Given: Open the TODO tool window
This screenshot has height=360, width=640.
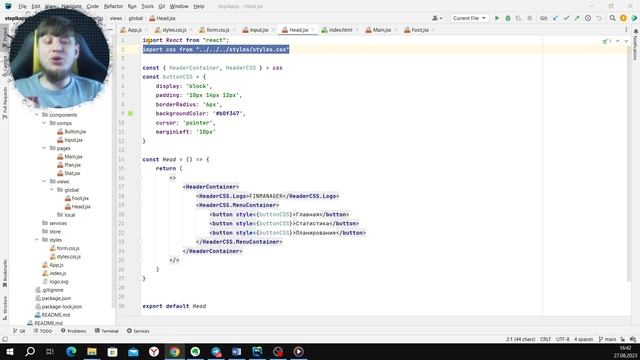Looking at the screenshot, I should pyautogui.click(x=43, y=331).
